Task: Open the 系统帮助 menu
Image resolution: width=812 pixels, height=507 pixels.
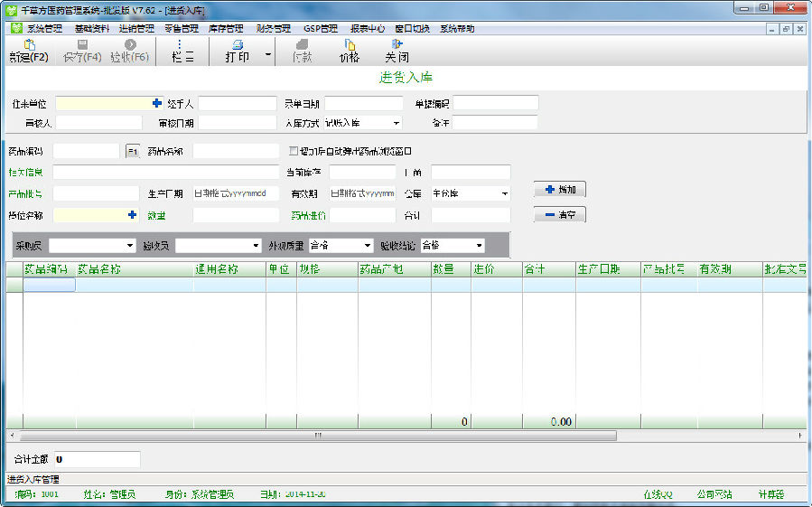Action: tap(457, 29)
